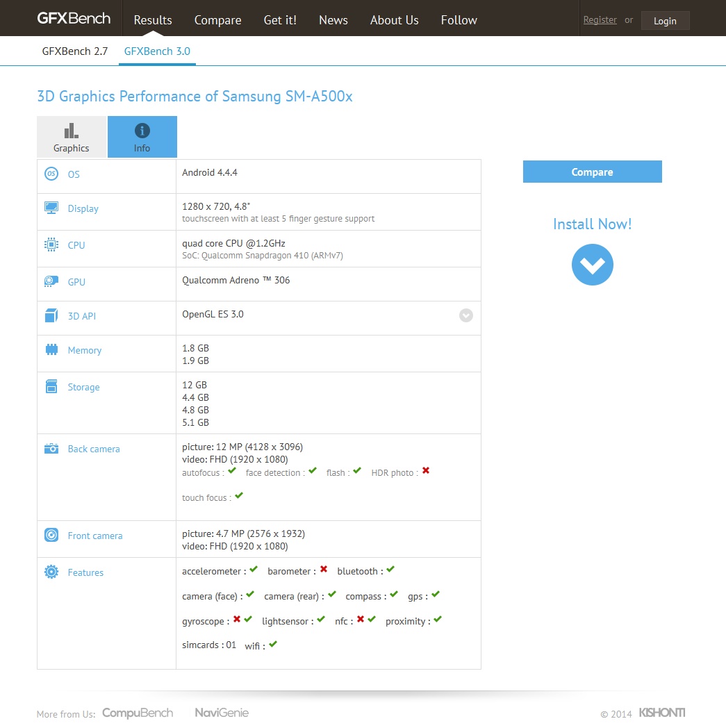Click the bar chart icon in Graphics tab
The height and width of the screenshot is (728, 726).
tap(71, 131)
